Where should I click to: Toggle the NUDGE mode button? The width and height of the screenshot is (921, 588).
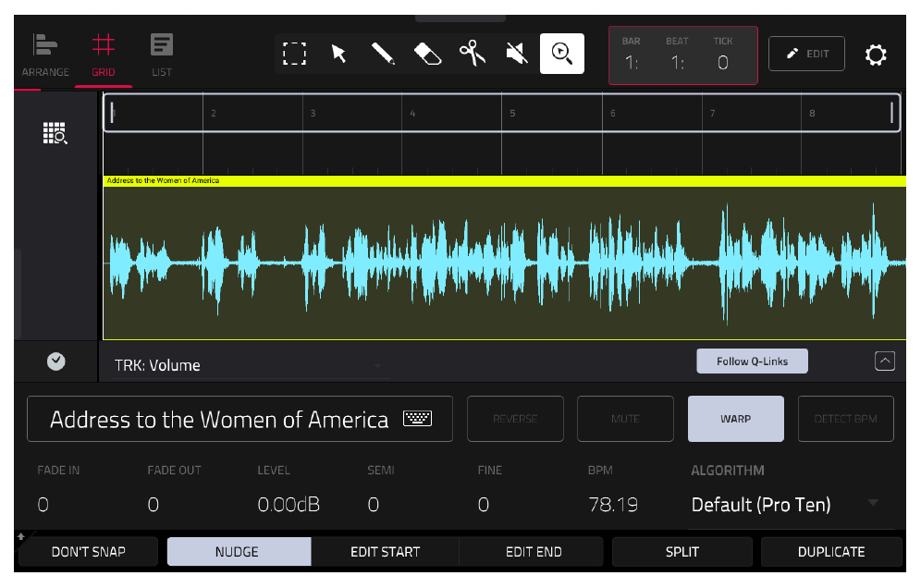(237, 552)
